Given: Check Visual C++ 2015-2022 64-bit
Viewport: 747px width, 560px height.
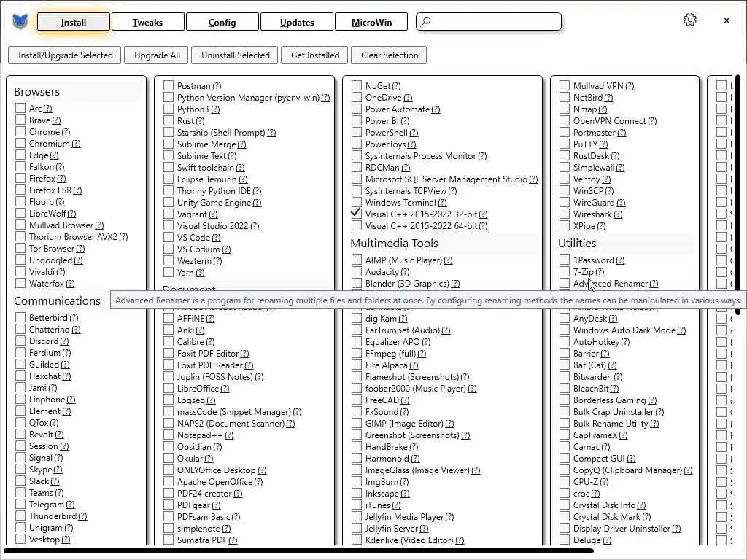Looking at the screenshot, I should [356, 225].
